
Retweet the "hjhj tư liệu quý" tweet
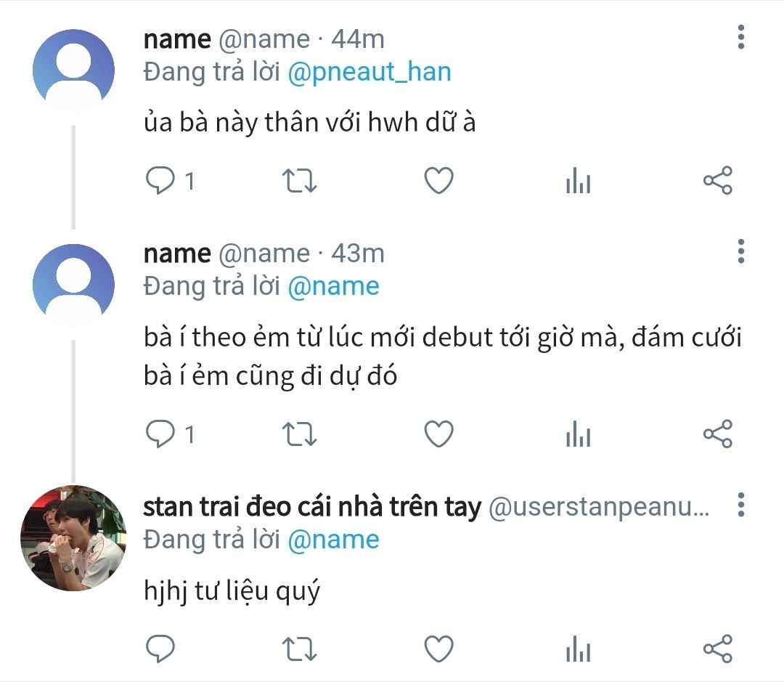(298, 648)
